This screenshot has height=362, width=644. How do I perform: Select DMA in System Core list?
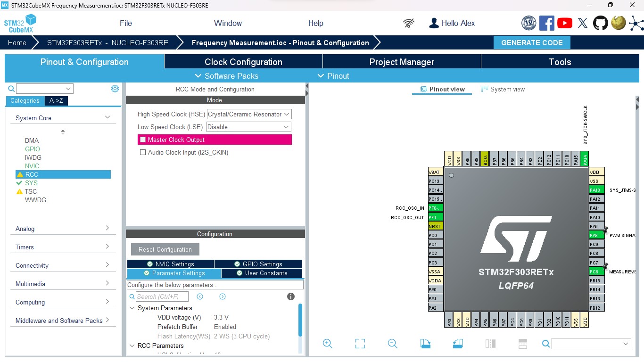pyautogui.click(x=32, y=140)
